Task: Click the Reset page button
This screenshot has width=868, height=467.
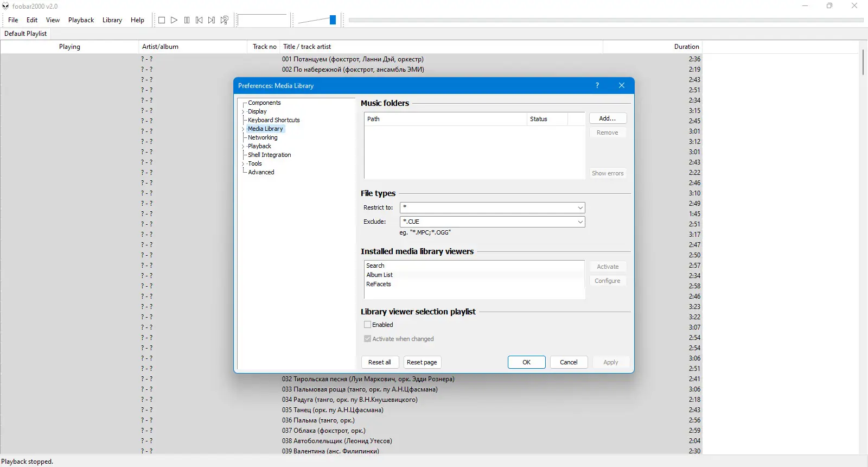Action: [x=422, y=362]
